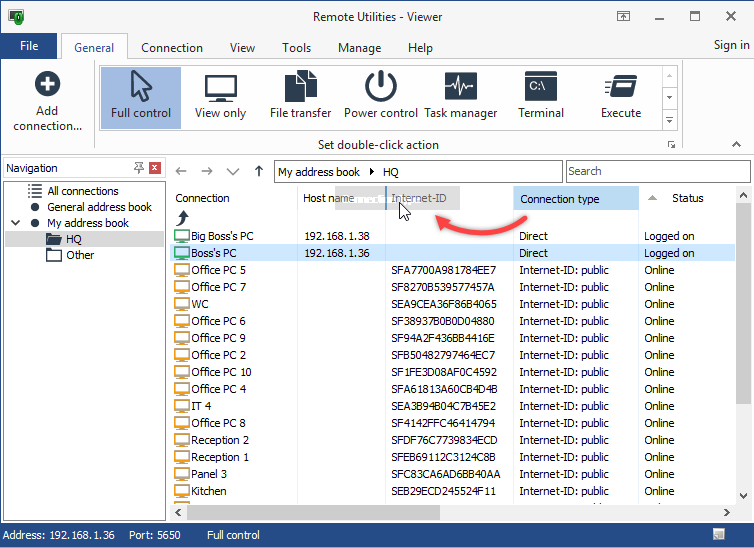754x548 pixels.
Task: Click the vertical scrollbar in the connection list
Action: coord(743,303)
